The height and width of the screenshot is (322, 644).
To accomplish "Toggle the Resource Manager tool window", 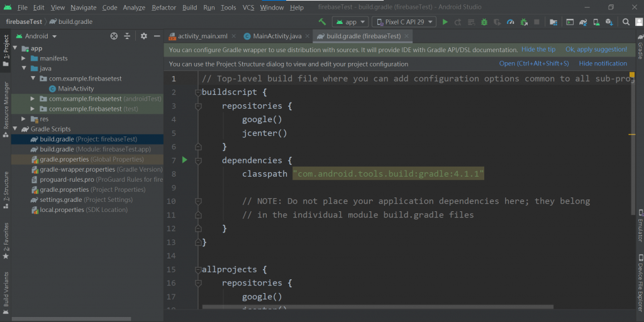I will 6,109.
